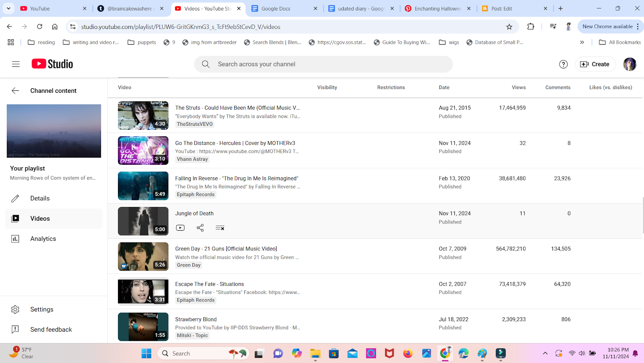Share the Jungle of Death video
This screenshot has width=644, height=363.
(x=200, y=228)
